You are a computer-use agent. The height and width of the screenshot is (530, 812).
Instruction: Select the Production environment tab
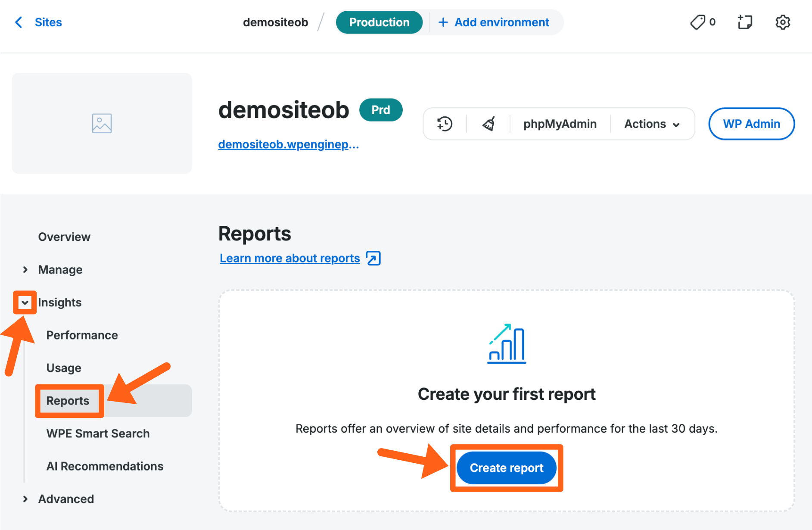[x=379, y=22]
